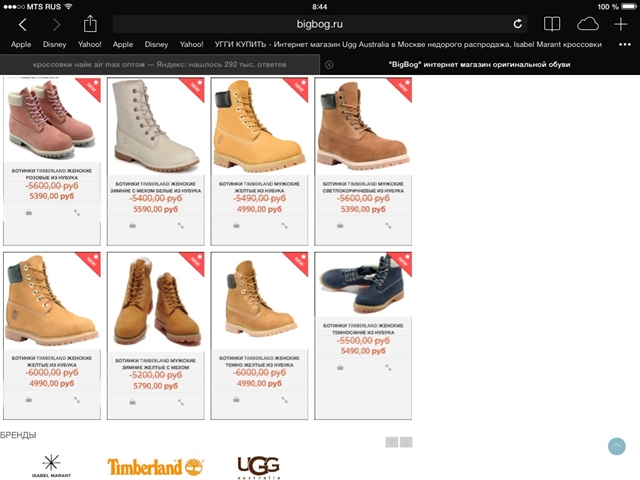Open the UGG Australia bookmark link
Image resolution: width=640 pixels, height=480 pixels.
tap(408, 44)
